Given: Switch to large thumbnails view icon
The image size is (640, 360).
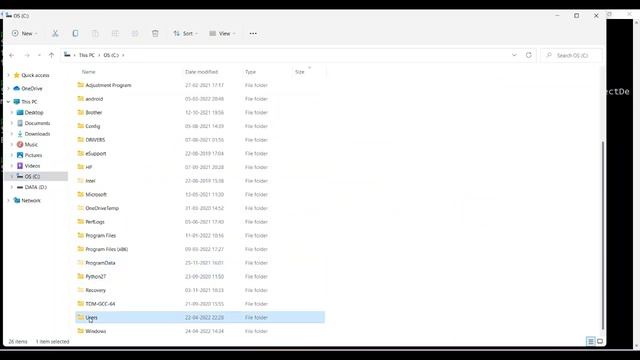Looking at the screenshot, I should 600,341.
